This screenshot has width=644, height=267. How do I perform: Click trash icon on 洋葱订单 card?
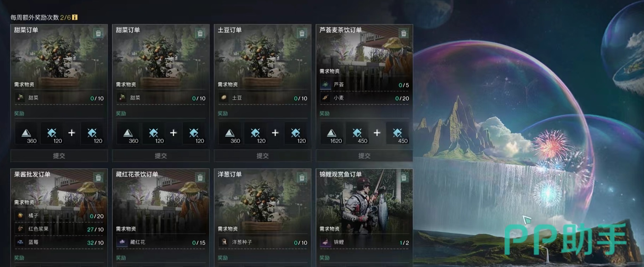point(302,178)
